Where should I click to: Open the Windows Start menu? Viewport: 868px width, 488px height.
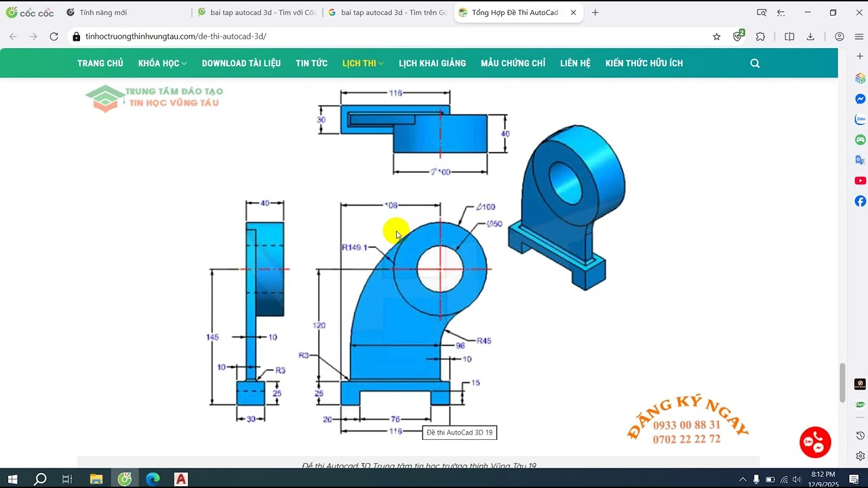(12, 479)
